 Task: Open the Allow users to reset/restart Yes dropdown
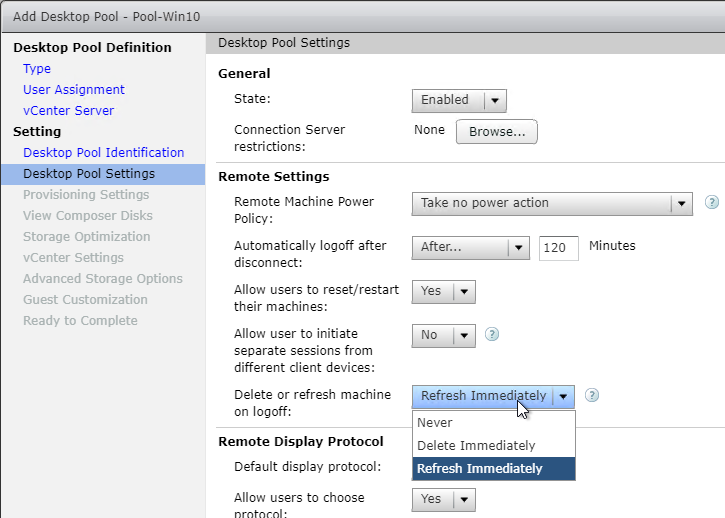443,291
